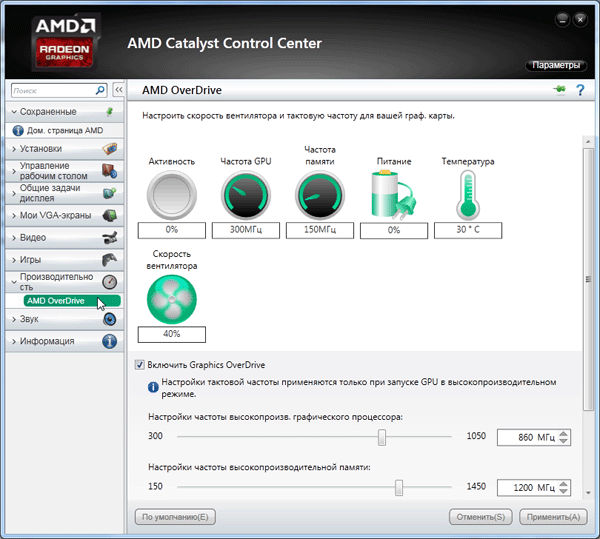Click the vertical scrollbar thumb

[588, 280]
